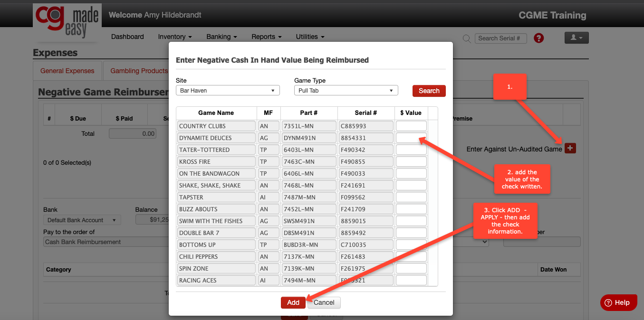Click the CGME Training header text

point(552,15)
